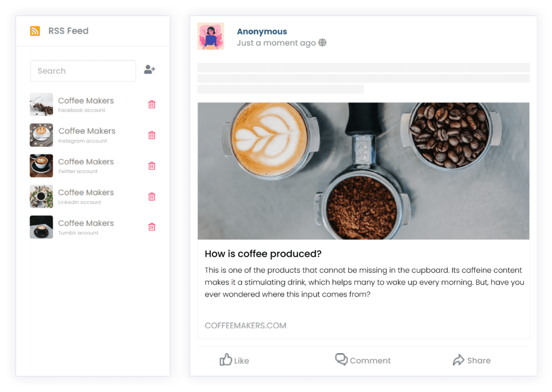Viewport: 552px width, 392px height.
Task: Open the Anonymous profile name
Action: [262, 31]
